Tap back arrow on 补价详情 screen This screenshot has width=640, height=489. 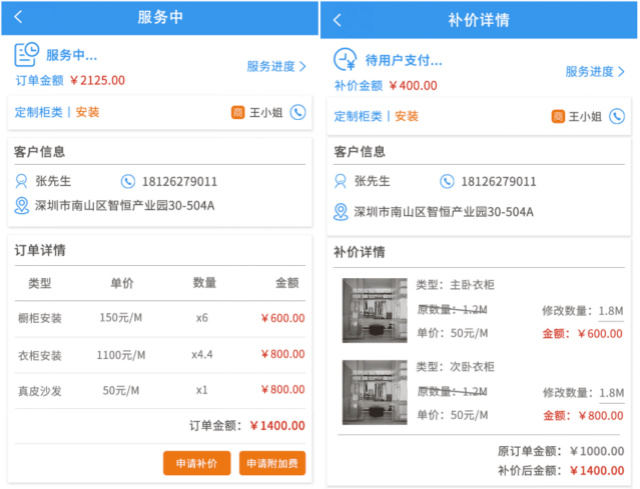(x=337, y=20)
